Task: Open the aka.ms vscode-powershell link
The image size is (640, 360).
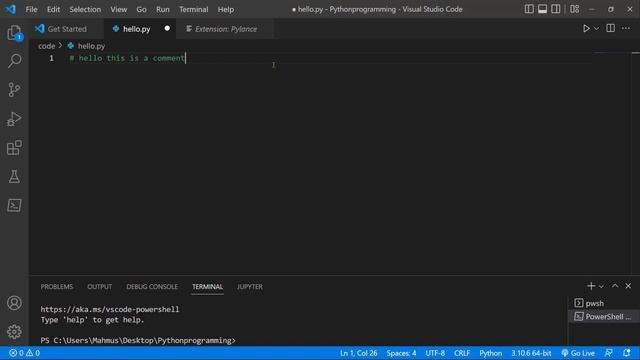Action: point(109,309)
